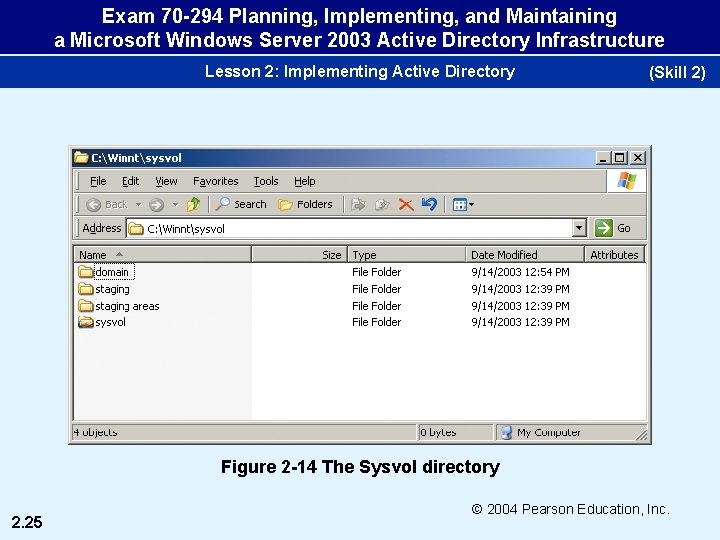Click the folder icon in Address bar
Image resolution: width=720 pixels, height=540 pixels.
pyautogui.click(x=135, y=229)
